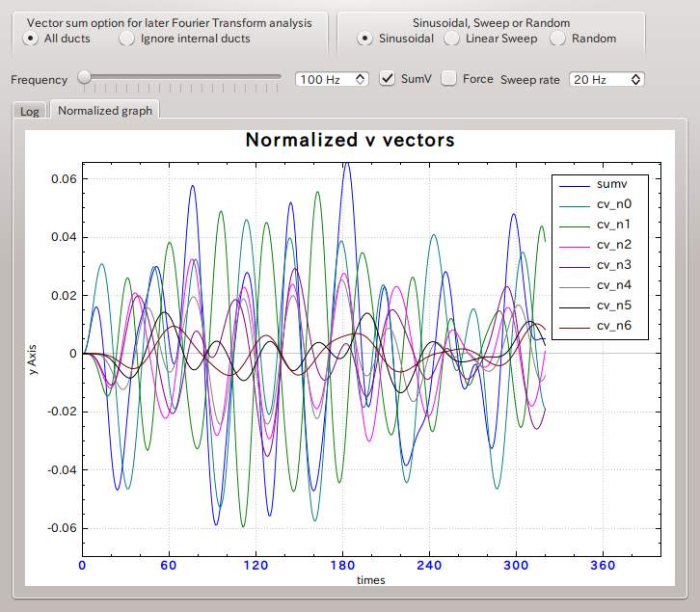Click the cv_n5 legend entry

596,306
